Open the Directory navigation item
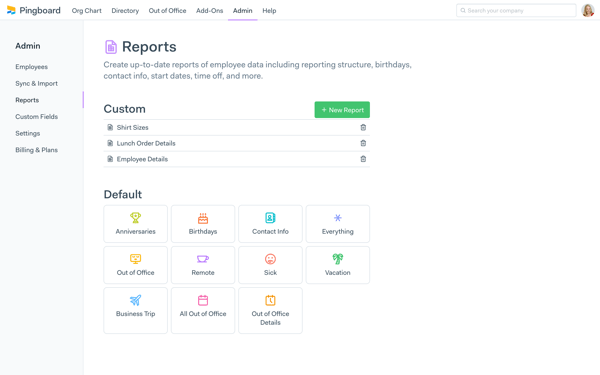 point(125,11)
